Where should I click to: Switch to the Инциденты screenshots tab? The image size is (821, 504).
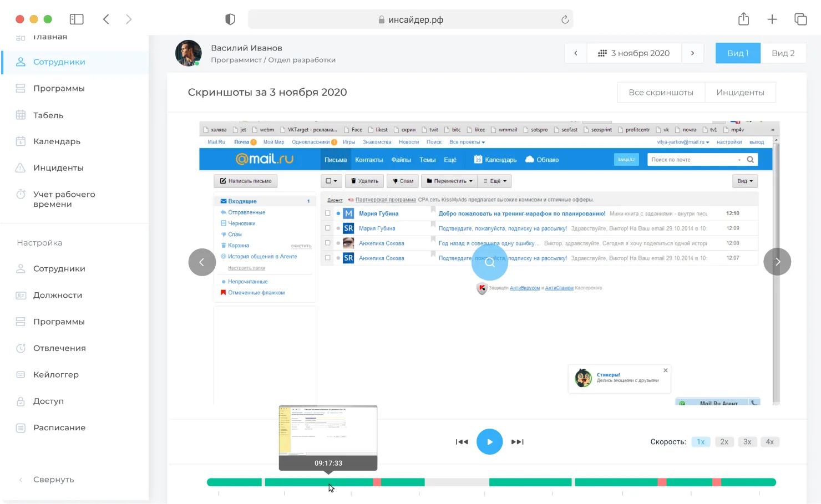coord(739,93)
